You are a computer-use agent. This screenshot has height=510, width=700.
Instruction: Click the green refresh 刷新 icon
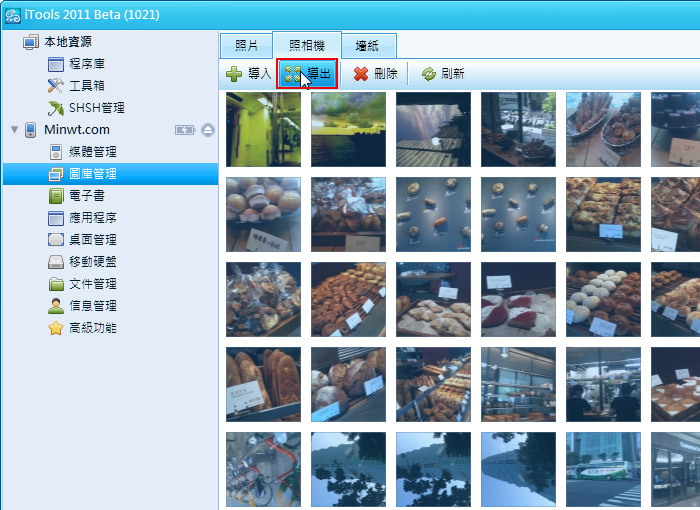point(429,74)
